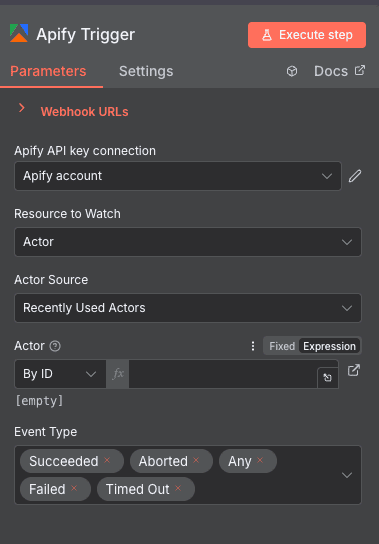379x544 pixels.
Task: Open the expression editor expand icon
Action: click(327, 378)
